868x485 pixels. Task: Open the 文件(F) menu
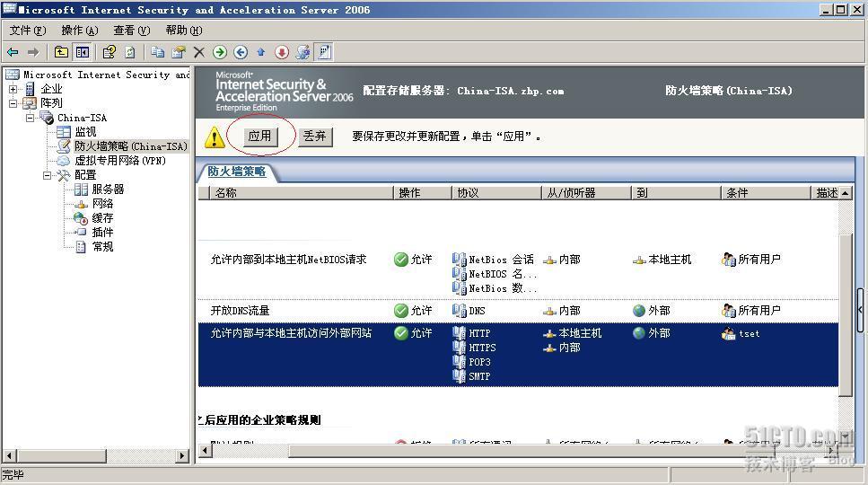pyautogui.click(x=27, y=31)
